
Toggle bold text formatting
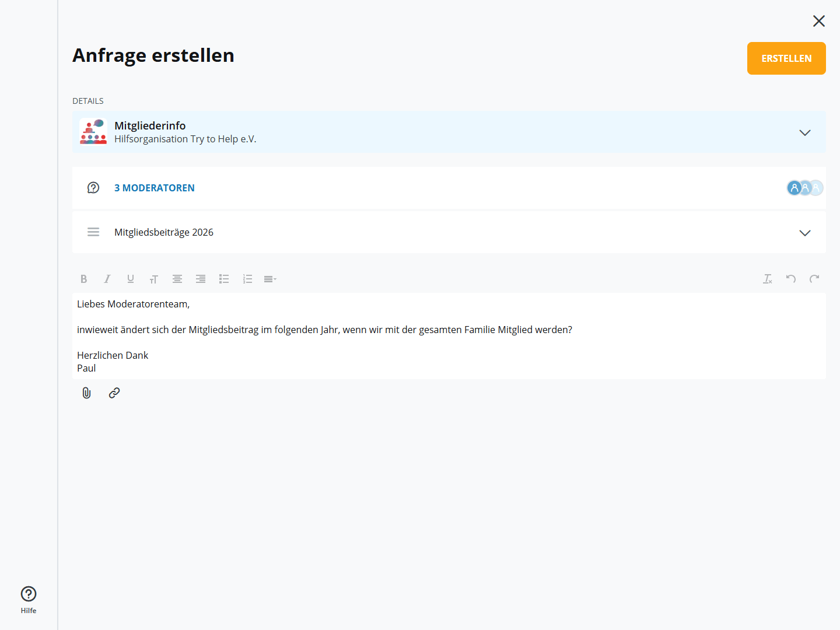coord(84,279)
